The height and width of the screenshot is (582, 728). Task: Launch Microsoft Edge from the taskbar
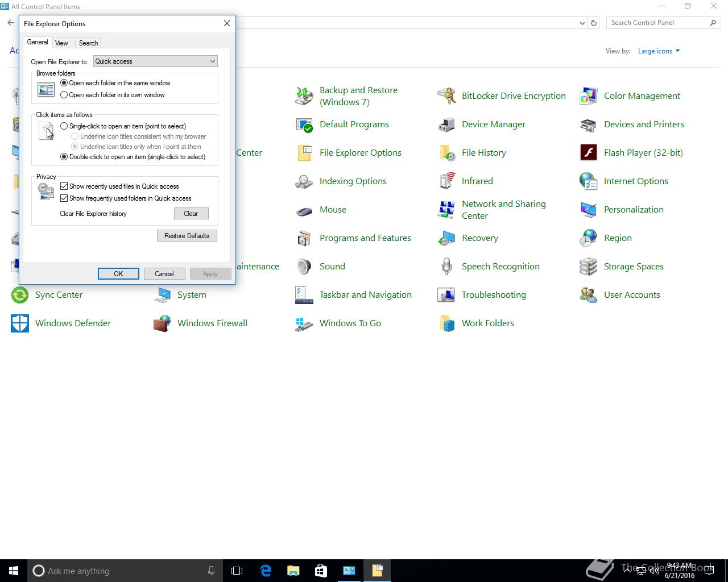(266, 571)
